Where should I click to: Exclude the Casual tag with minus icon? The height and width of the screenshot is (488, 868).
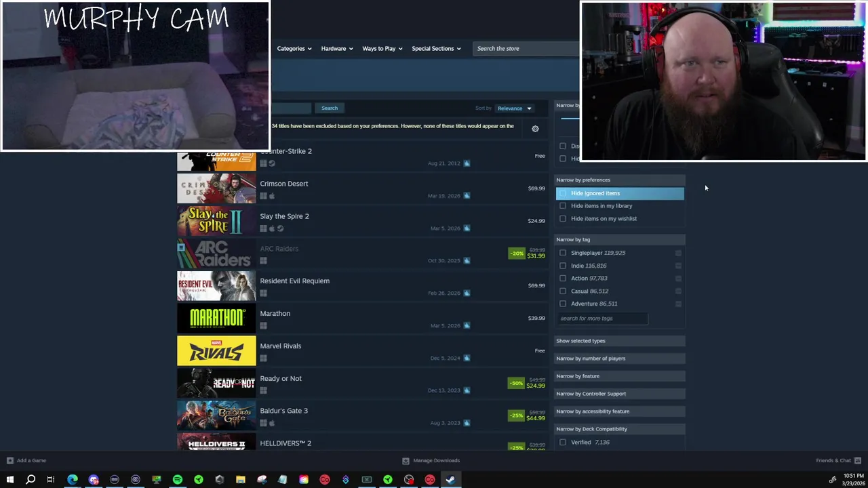click(678, 291)
